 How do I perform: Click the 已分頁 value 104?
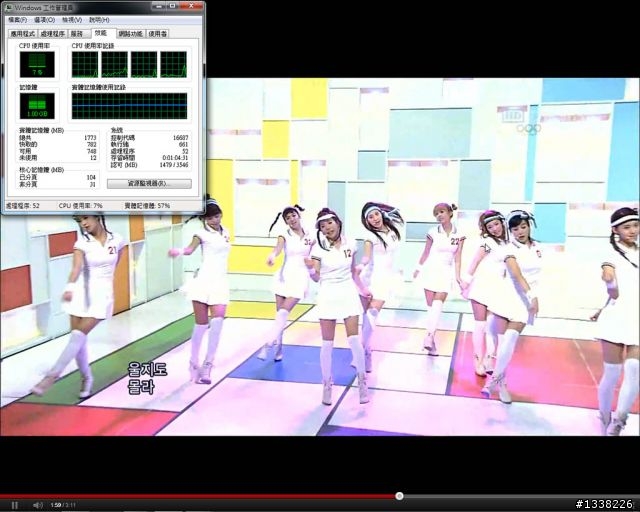[x=91, y=177]
